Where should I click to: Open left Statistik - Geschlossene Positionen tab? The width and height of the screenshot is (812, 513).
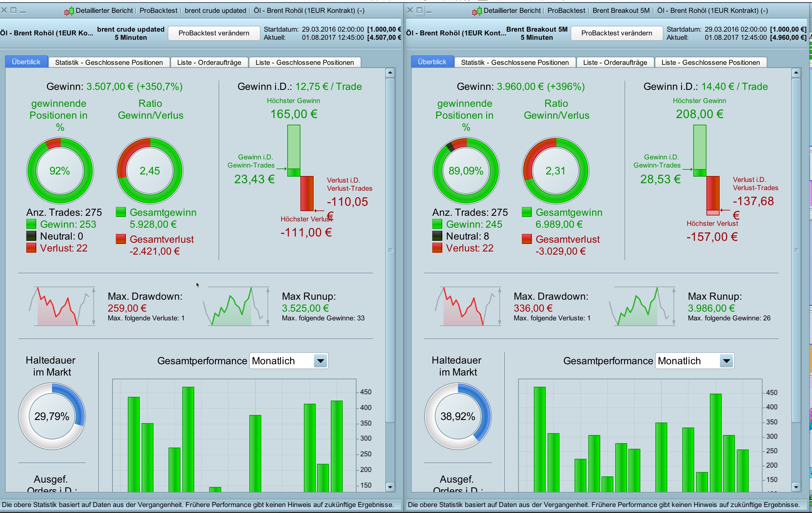(x=109, y=62)
